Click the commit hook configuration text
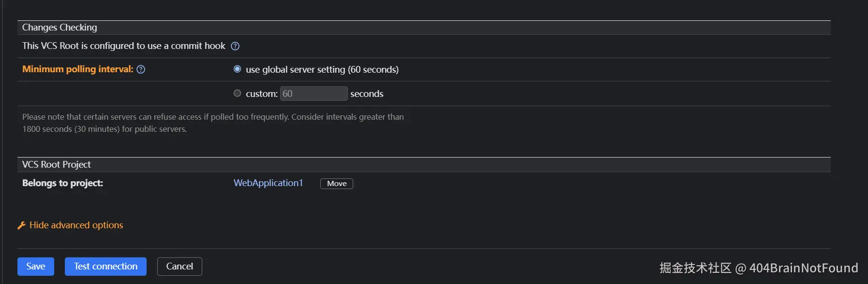This screenshot has width=868, height=284. click(123, 46)
